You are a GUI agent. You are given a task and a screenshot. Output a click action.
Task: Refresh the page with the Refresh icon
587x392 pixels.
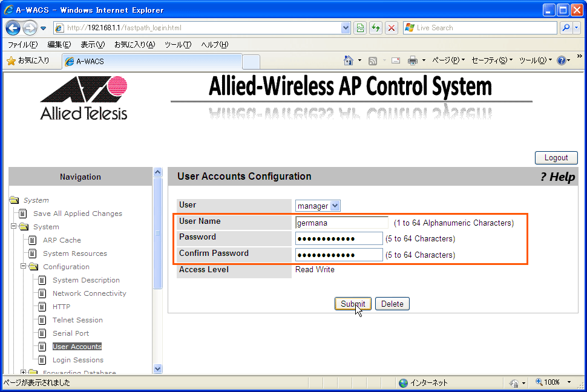pos(376,28)
